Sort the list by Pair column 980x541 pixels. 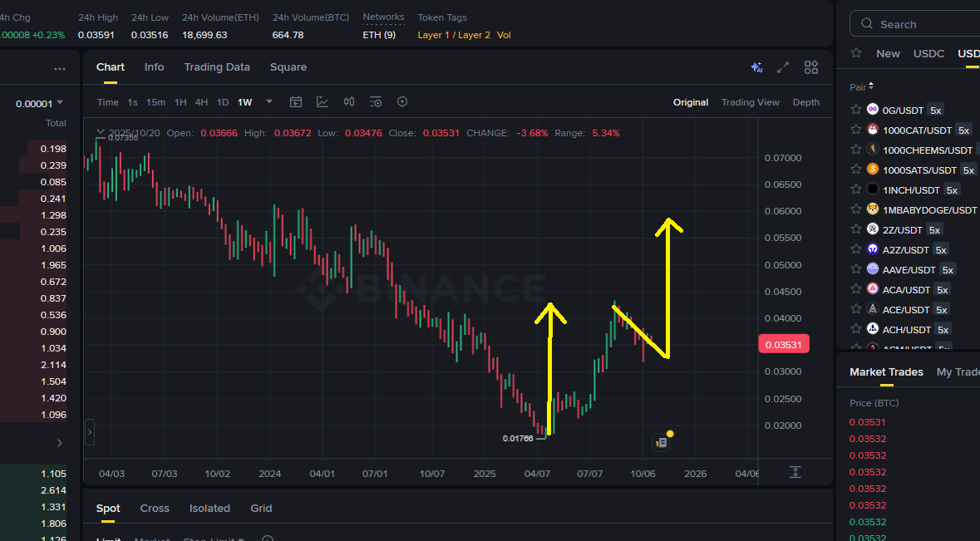click(862, 86)
